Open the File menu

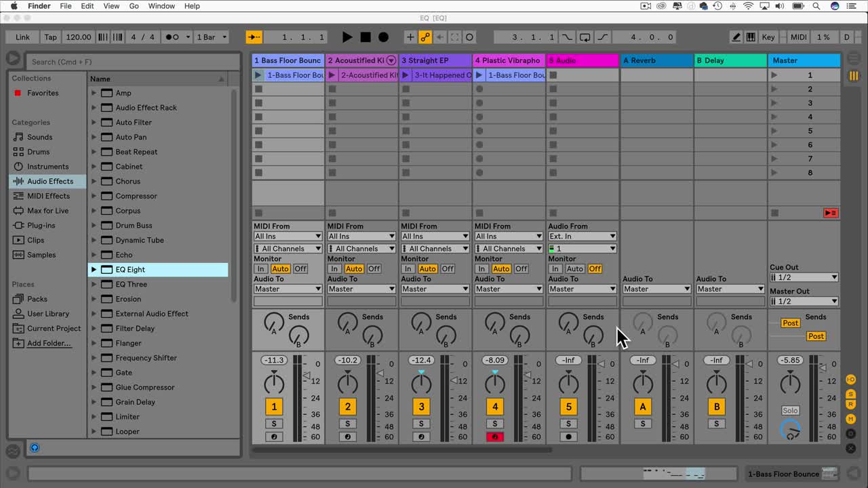(x=66, y=6)
